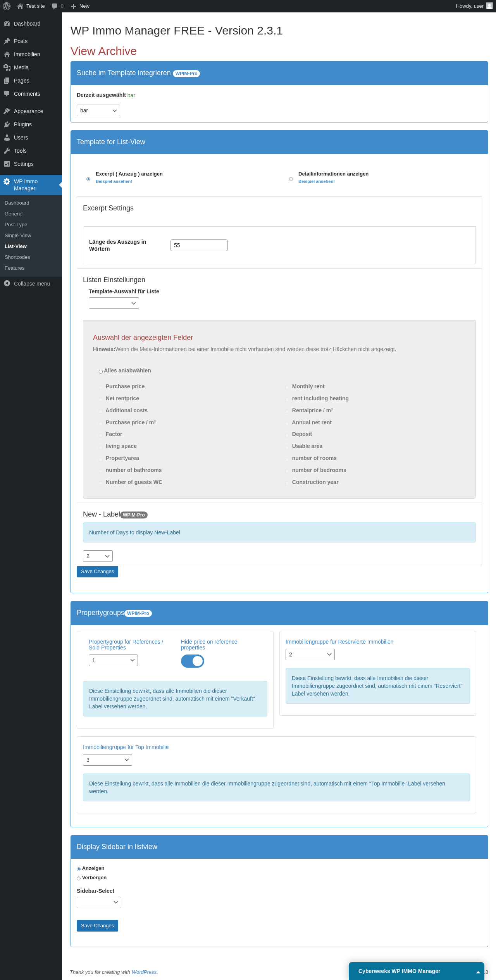Viewport: 496px width, 980px height.
Task: Follow the WordPress footer link
Action: (144, 972)
